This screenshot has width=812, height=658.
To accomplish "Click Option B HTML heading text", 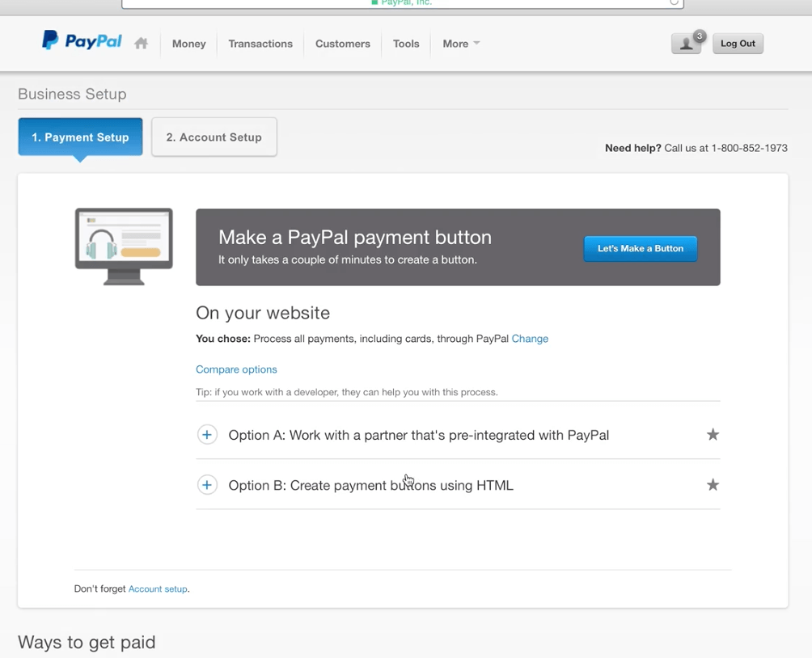I will (x=370, y=485).
